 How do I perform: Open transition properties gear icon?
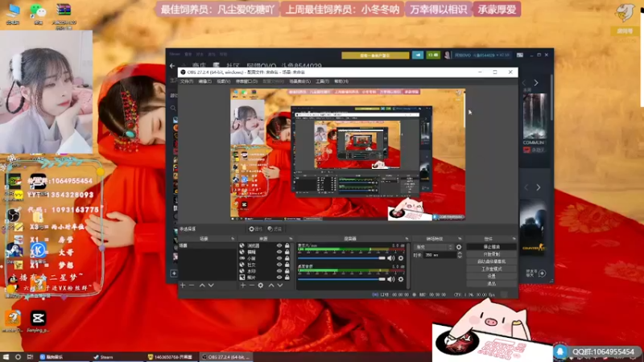(x=459, y=247)
